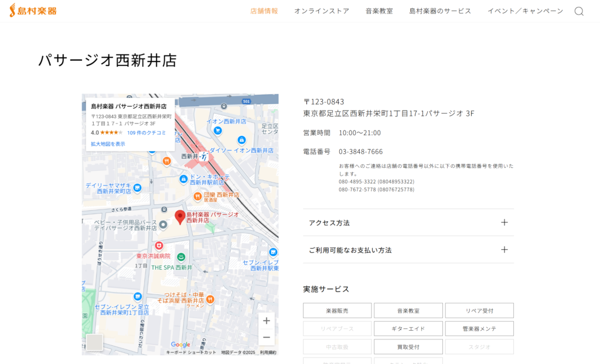Click the disabled 中古取扱 button
Viewport: 600px width, 364px height.
tap(337, 347)
